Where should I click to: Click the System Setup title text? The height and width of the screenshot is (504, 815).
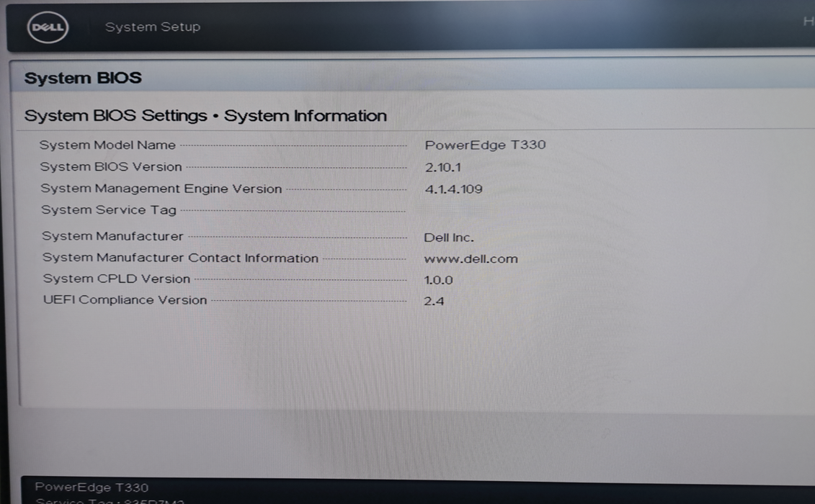coord(153,27)
